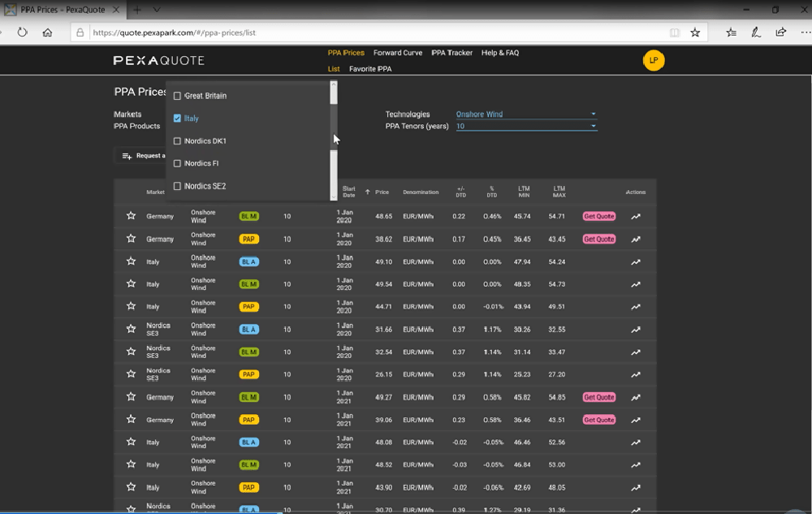812x514 pixels.
Task: Open Help & FAQ menu
Action: (x=499, y=53)
